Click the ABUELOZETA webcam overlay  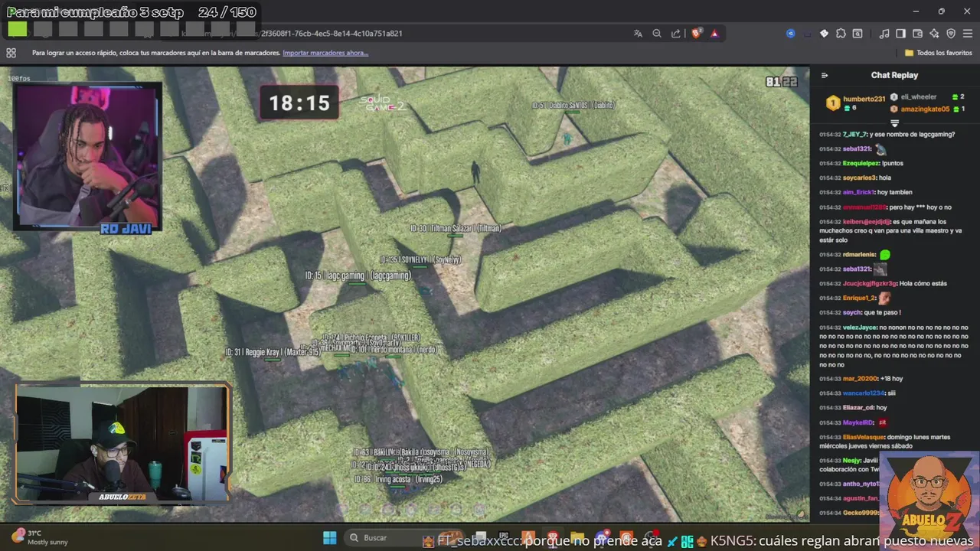click(122, 443)
